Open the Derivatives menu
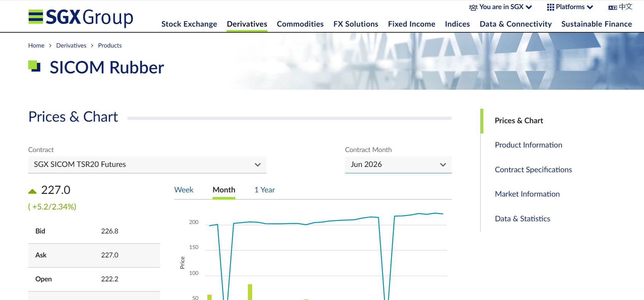 click(x=247, y=24)
